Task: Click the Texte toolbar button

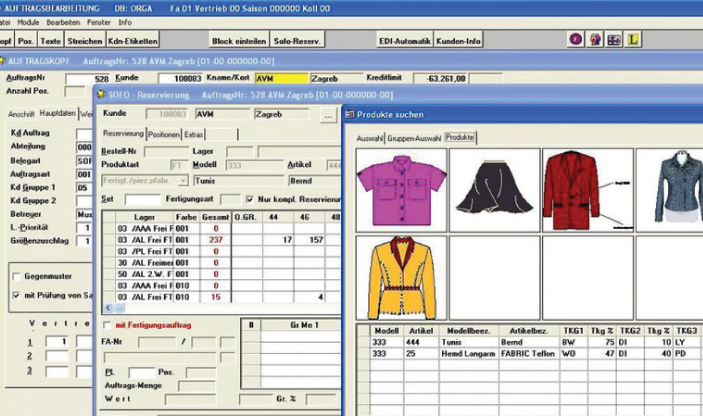Action: pos(50,41)
